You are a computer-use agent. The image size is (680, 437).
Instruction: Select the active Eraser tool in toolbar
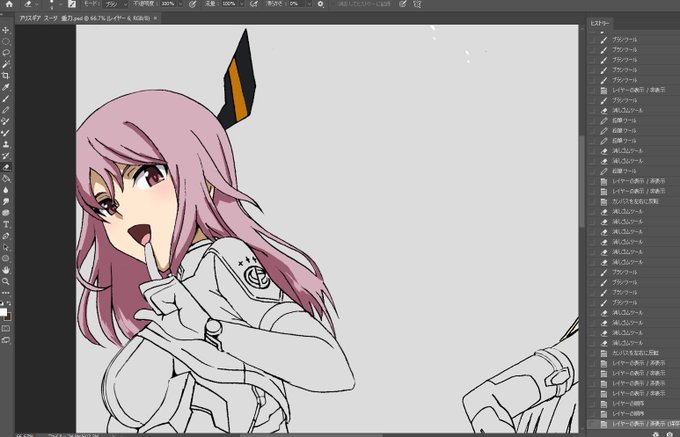(x=6, y=167)
